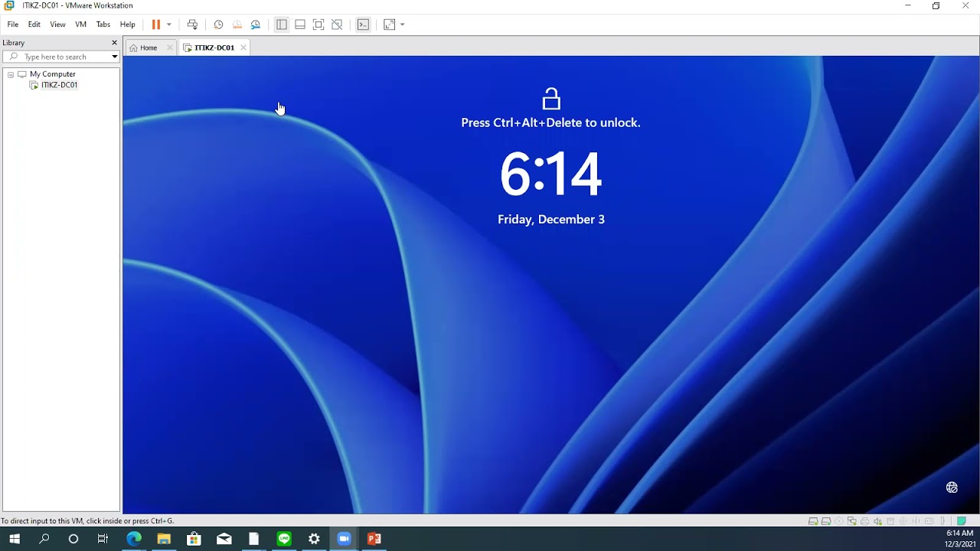Toggle the thumbnail bar view button
The image size is (980, 551).
point(300,24)
